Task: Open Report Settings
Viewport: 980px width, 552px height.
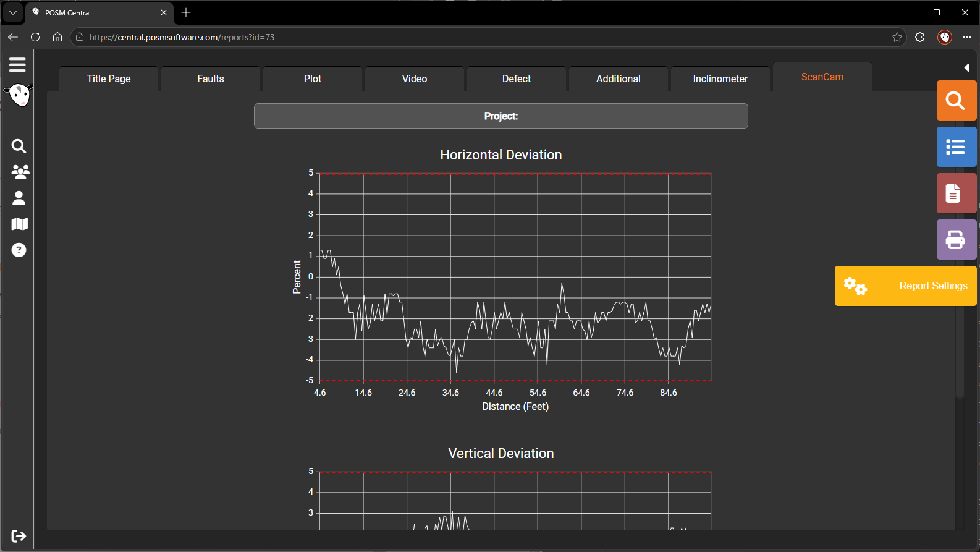Action: [x=905, y=286]
